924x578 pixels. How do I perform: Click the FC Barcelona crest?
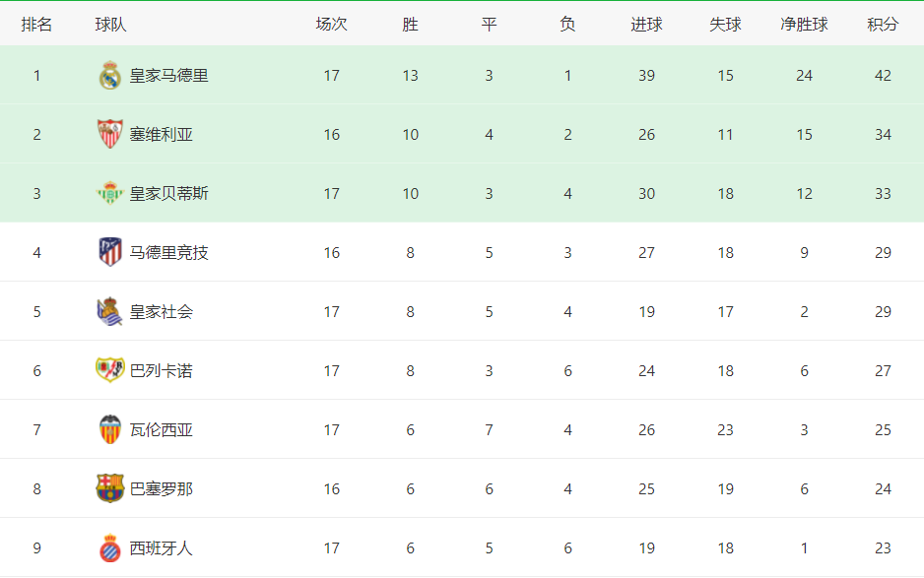[109, 488]
